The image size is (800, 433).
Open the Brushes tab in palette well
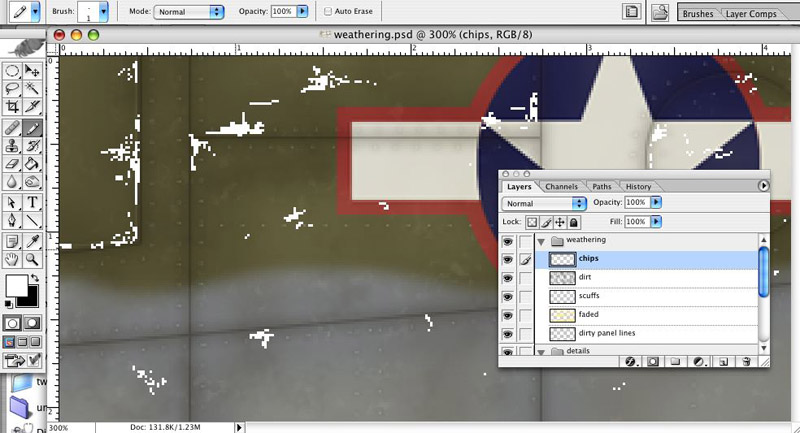point(697,14)
